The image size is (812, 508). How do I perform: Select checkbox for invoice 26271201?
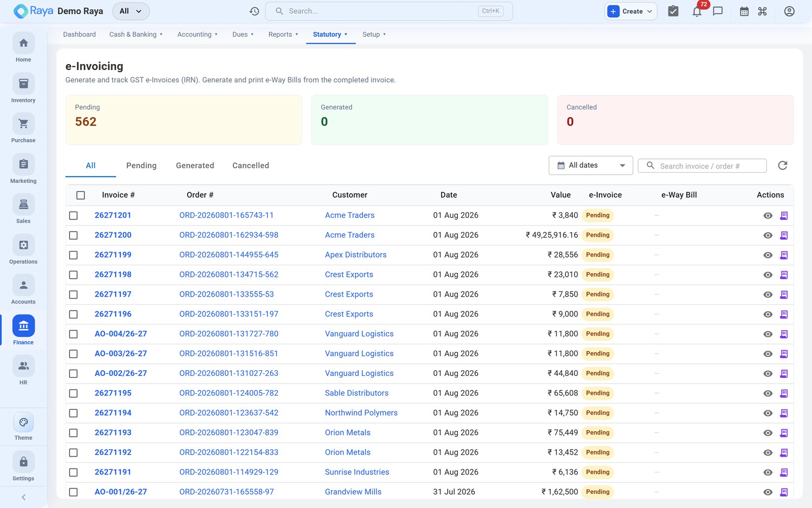pos(74,215)
